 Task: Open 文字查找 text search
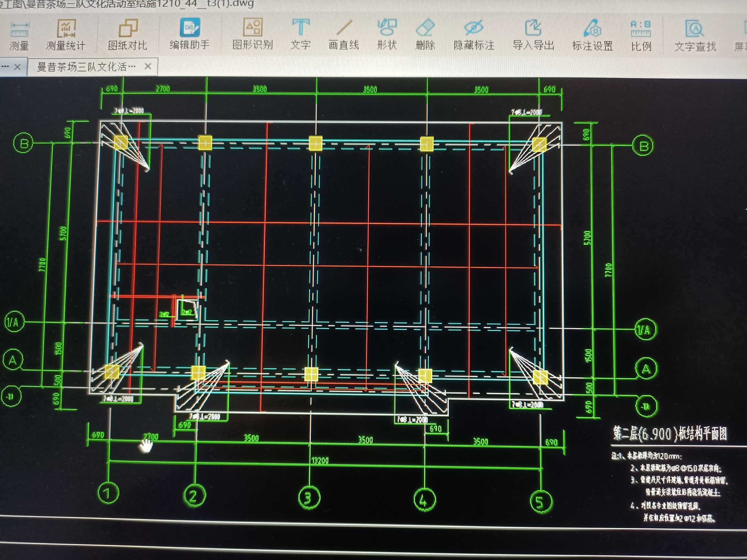(695, 36)
